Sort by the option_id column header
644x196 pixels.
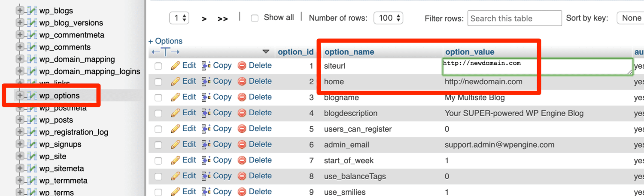coord(295,52)
